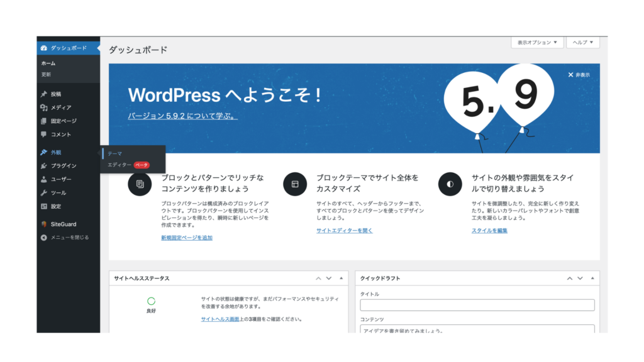Click the Users (ユーザー) person icon
The height and width of the screenshot is (362, 644).
pos(44,179)
